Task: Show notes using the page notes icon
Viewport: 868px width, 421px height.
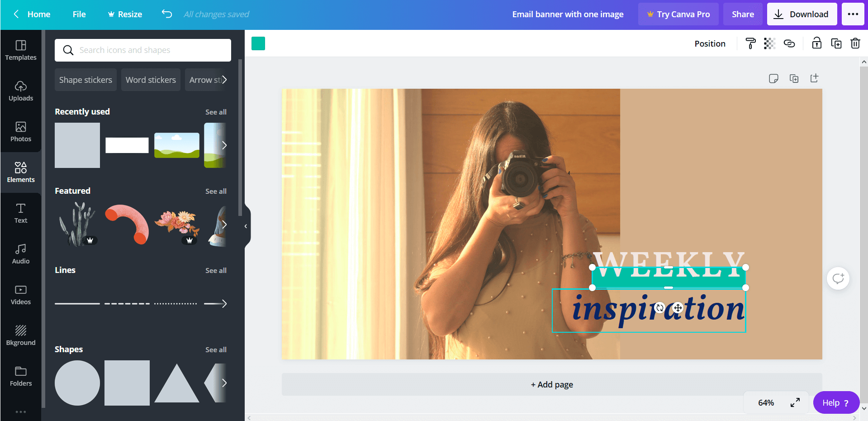Action: [x=773, y=78]
